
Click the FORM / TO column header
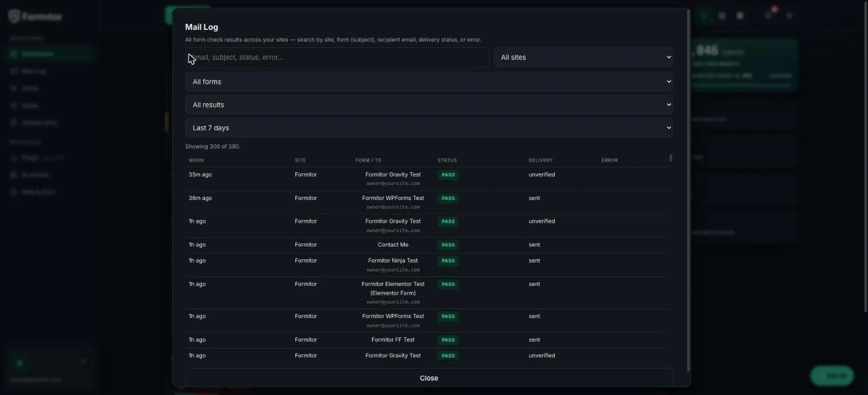coord(368,161)
